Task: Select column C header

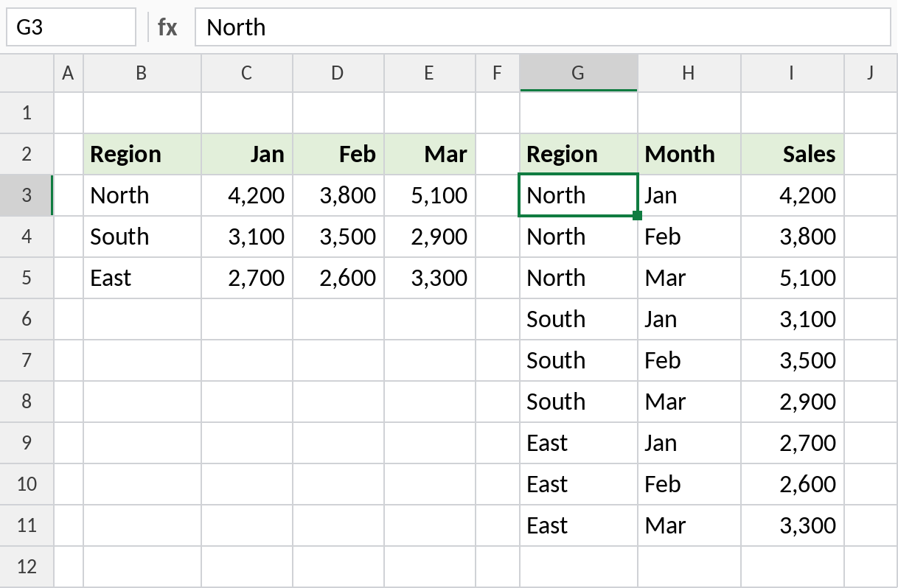Action: click(247, 72)
